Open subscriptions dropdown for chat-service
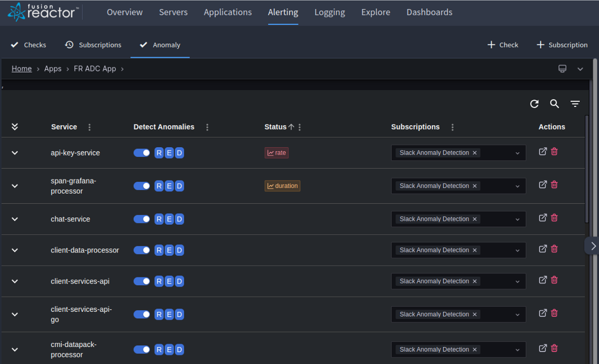Viewport: 599px width, 364px height. [x=517, y=219]
